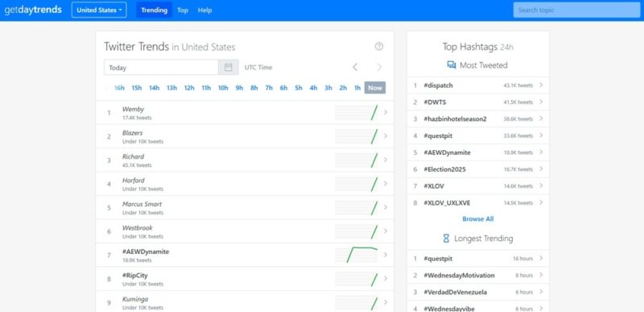The image size is (644, 312).
Task: Open the Wemby trend chevron
Action: click(x=386, y=112)
